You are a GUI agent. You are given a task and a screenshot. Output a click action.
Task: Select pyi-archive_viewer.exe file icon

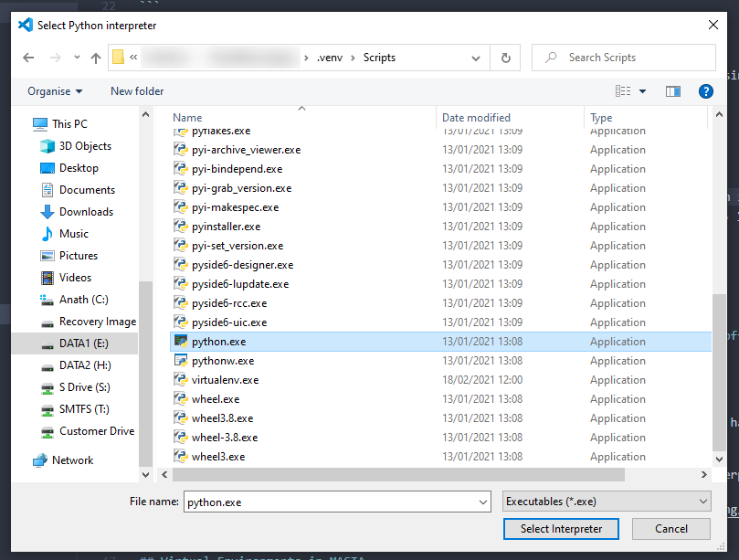pos(181,150)
